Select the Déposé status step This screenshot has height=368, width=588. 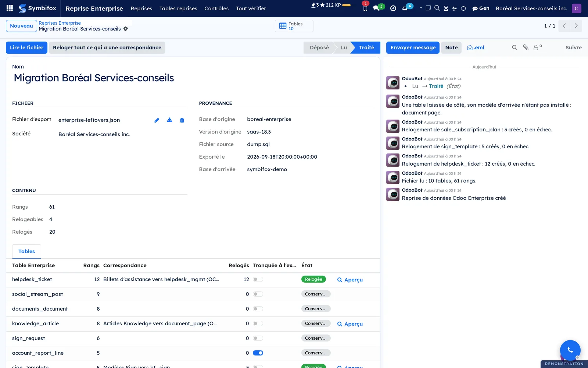pyautogui.click(x=319, y=47)
